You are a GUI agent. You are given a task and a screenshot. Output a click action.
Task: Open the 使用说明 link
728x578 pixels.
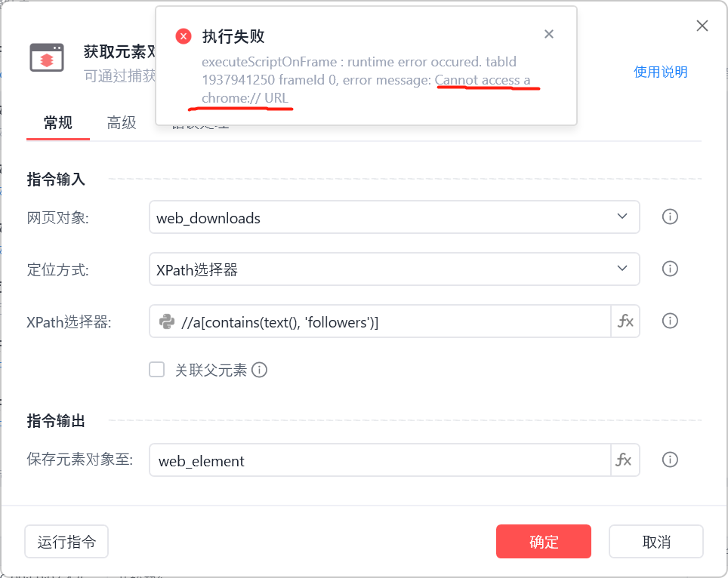tap(660, 72)
